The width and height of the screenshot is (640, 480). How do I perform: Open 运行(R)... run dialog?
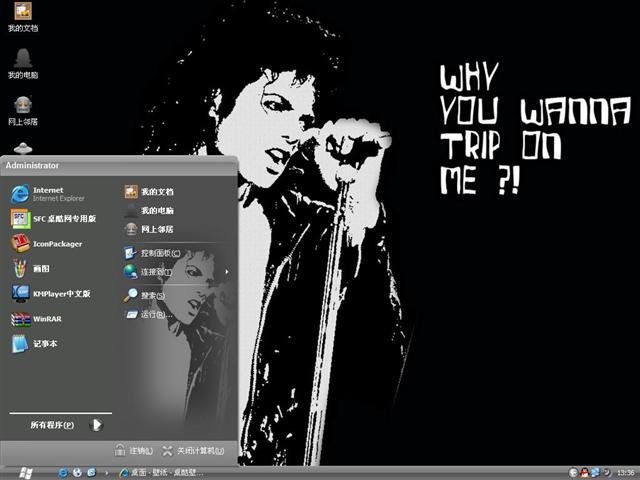pyautogui.click(x=148, y=314)
